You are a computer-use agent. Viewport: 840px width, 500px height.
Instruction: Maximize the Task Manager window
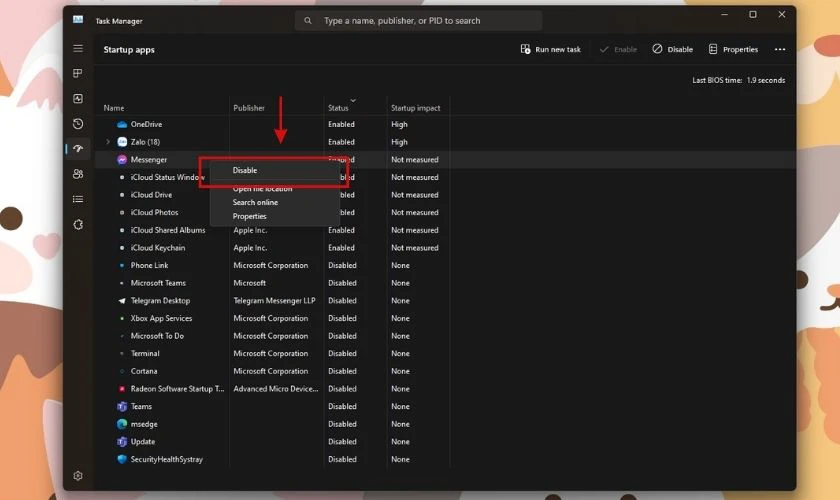point(753,15)
